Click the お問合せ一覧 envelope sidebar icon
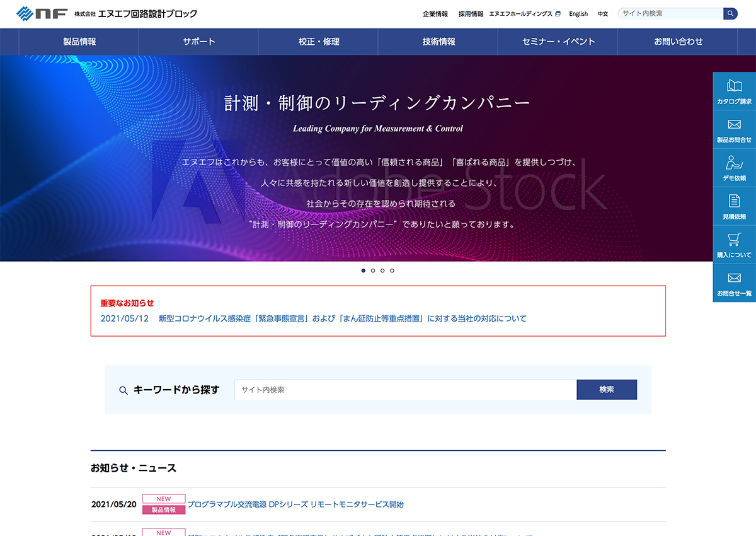Screen dimensions: 756x536 [x=734, y=283]
